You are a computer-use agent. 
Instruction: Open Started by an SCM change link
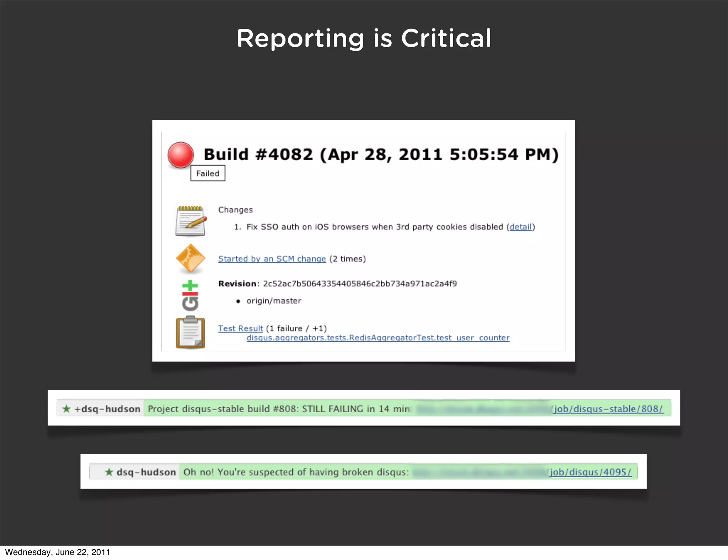(272, 259)
